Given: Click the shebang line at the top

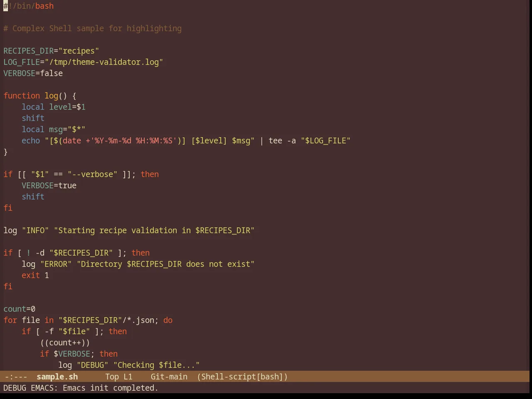Looking at the screenshot, I should tap(29, 6).
